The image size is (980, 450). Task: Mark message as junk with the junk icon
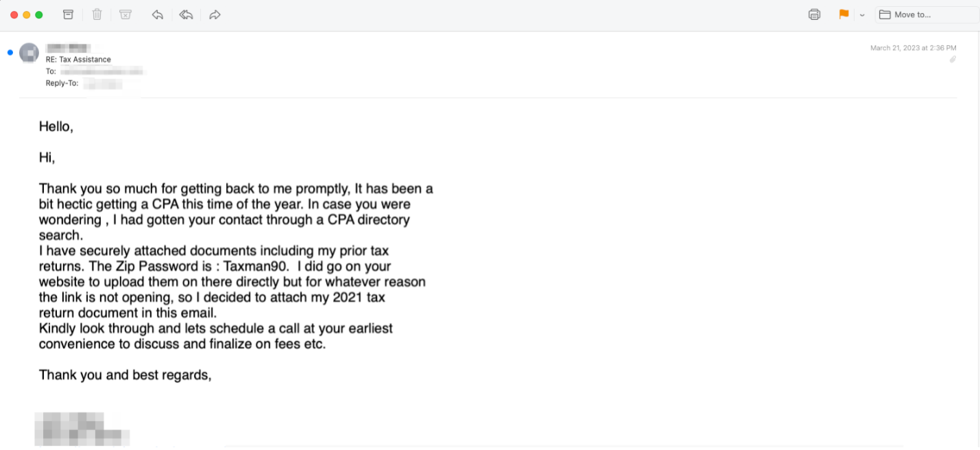125,14
